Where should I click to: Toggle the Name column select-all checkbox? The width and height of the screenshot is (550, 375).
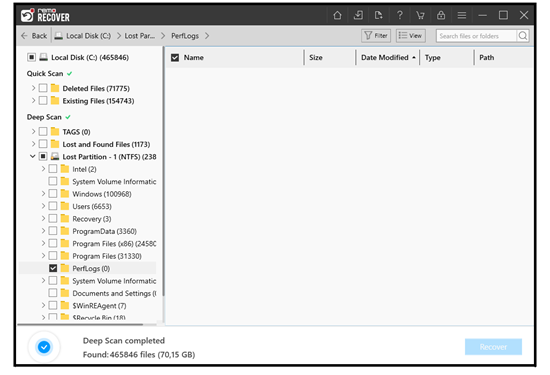click(x=175, y=58)
